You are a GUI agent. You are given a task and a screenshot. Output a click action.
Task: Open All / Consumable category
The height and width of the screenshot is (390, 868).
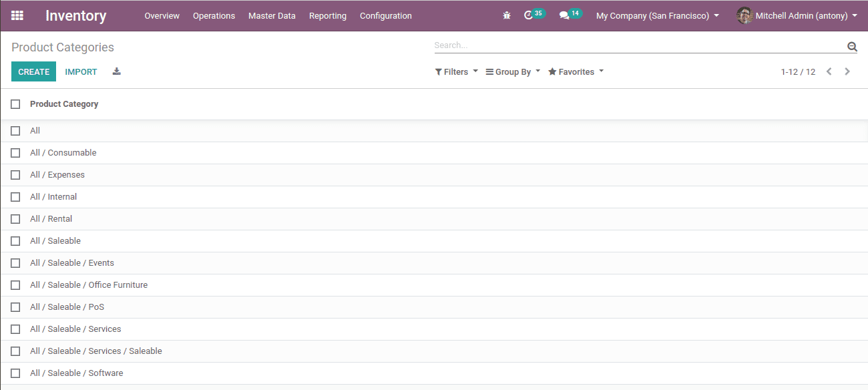434,153
